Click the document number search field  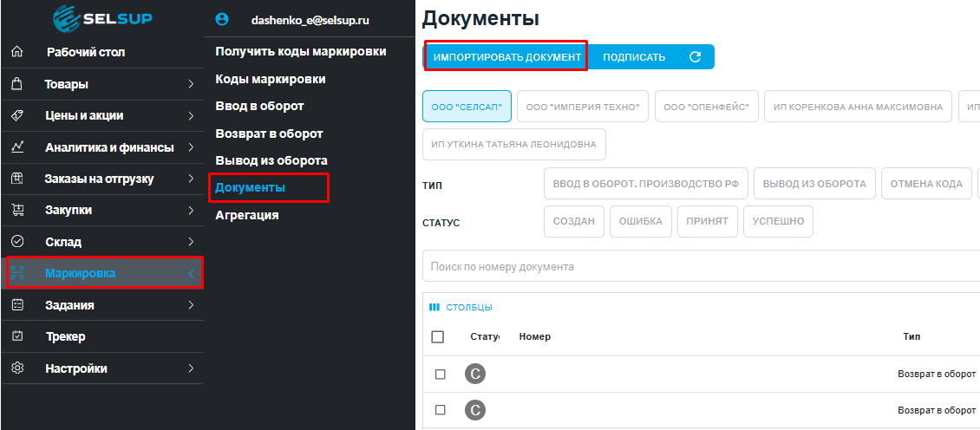[694, 267]
